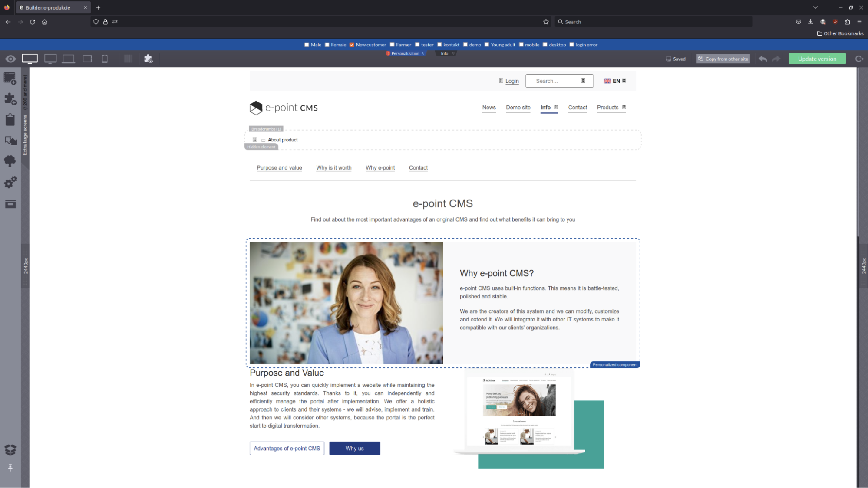Image resolution: width=868 pixels, height=488 pixels.
Task: Uncheck the New customer checkbox
Action: (352, 44)
